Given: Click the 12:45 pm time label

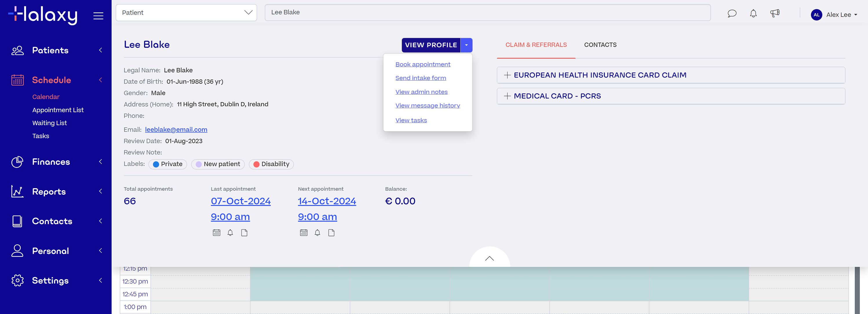Looking at the screenshot, I should tap(135, 295).
